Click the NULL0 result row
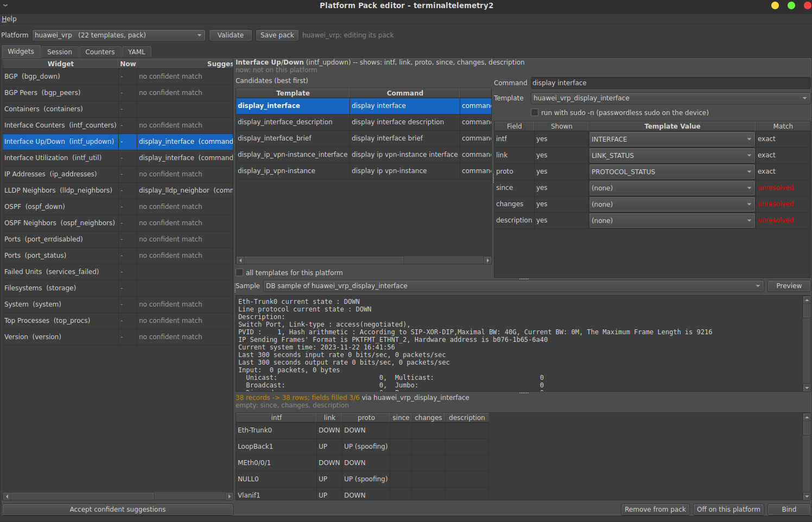Viewport: 812px width, 522px height. [x=363, y=479]
